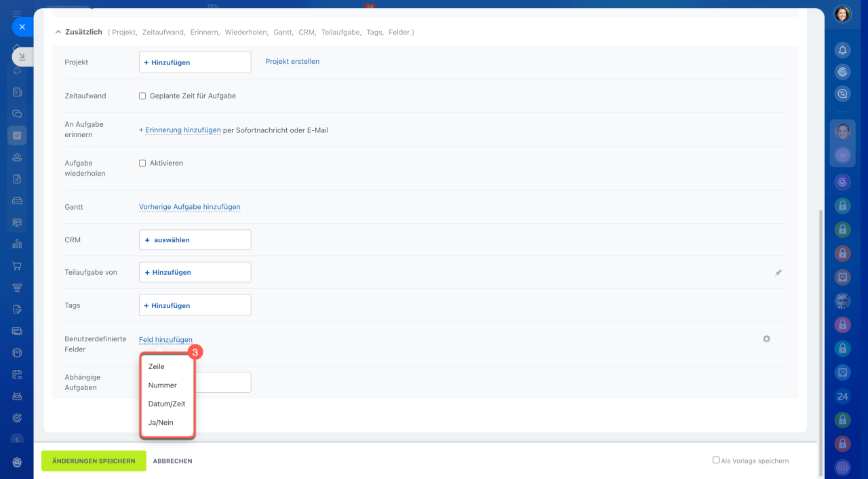This screenshot has height=479, width=868.
Task: Open the chat bubbles icon in the left sidebar
Action: click(17, 114)
